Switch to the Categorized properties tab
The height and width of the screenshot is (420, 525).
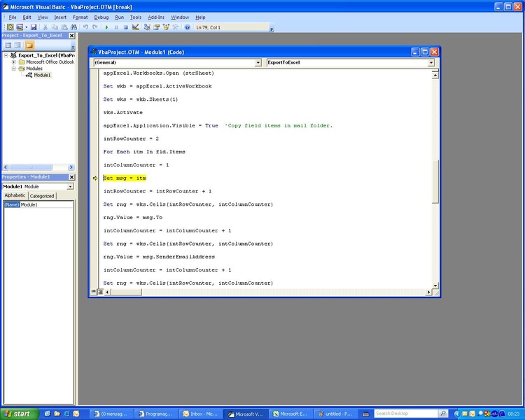coord(42,196)
